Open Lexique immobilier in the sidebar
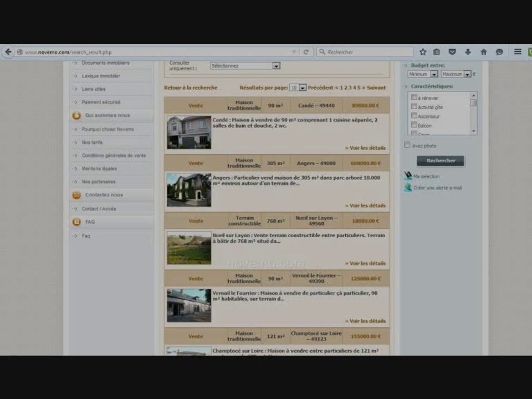This screenshot has height=399, width=532. 101,76
